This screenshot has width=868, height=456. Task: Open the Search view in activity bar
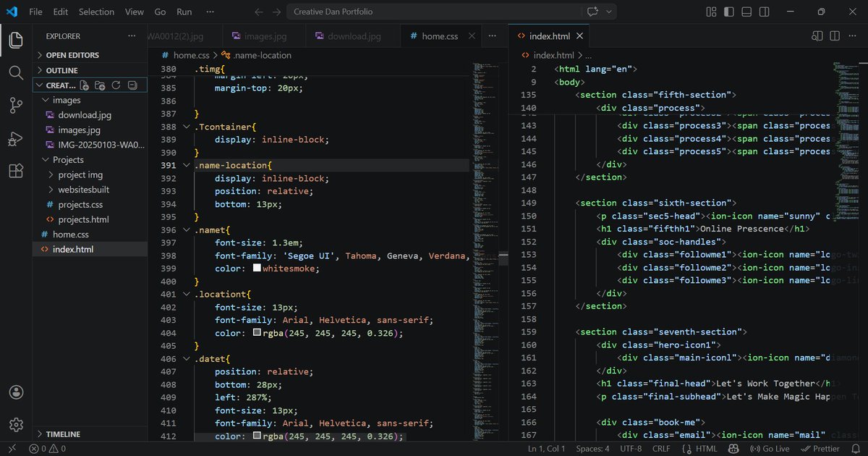pyautogui.click(x=16, y=72)
